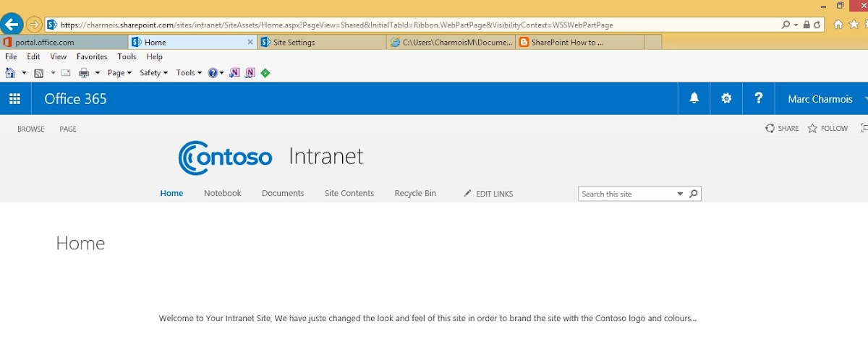Screen dimensions: 868x347
Task: Click the Home page heading text
Action: click(80, 244)
